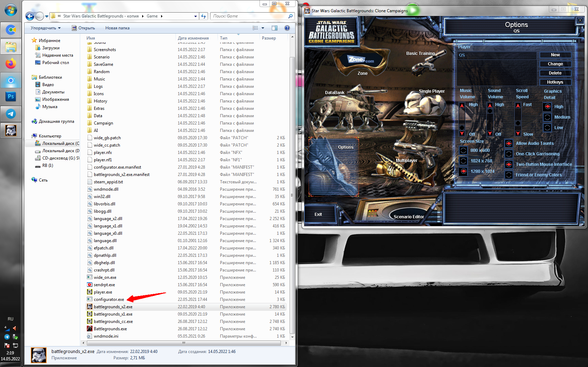
Task: Increase scroll speed with up arrow
Action: click(518, 105)
